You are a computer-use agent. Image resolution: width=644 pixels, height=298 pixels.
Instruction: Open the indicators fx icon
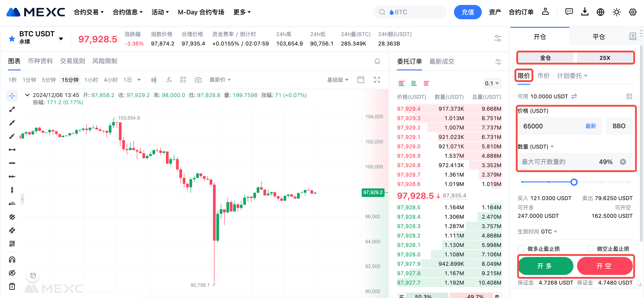point(169,80)
